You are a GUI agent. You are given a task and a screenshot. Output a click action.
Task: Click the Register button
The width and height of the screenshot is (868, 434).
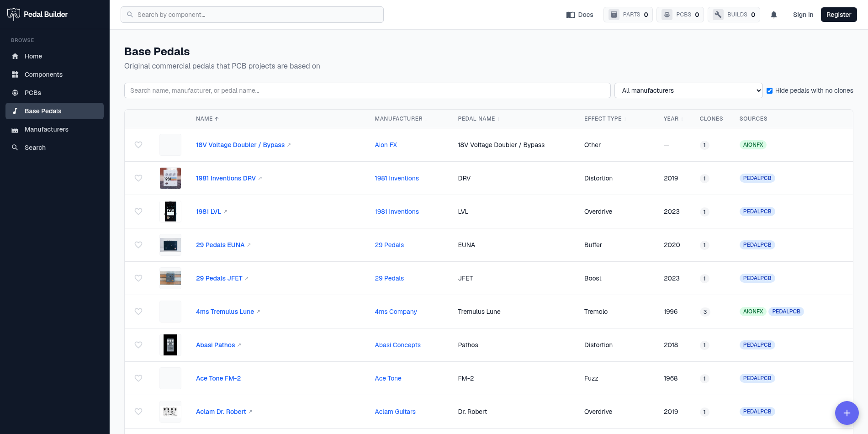(x=839, y=15)
